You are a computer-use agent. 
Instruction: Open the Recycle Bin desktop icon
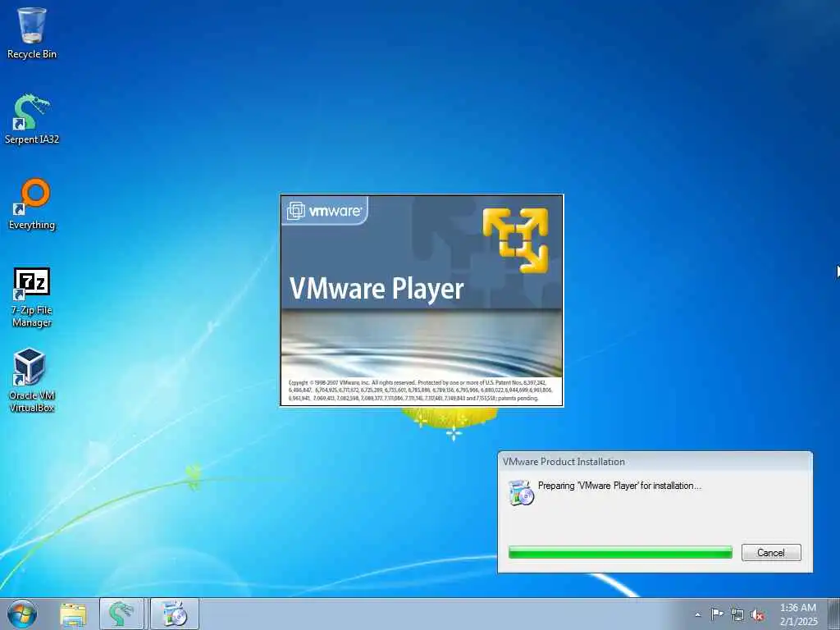(x=32, y=33)
